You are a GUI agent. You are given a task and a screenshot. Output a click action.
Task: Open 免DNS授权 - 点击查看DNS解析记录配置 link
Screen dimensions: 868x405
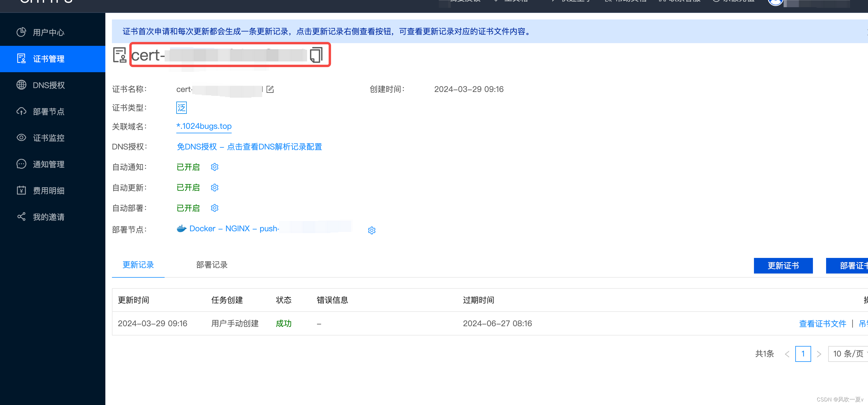pos(249,147)
